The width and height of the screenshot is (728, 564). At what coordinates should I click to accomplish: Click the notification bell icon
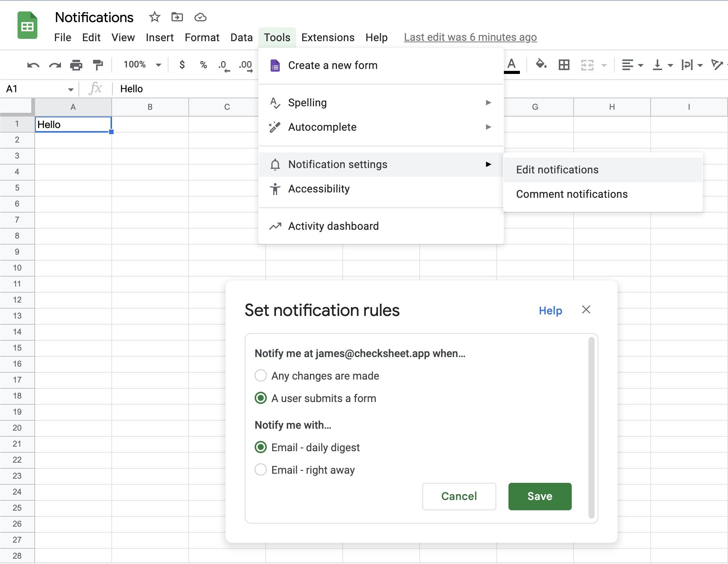click(x=275, y=165)
